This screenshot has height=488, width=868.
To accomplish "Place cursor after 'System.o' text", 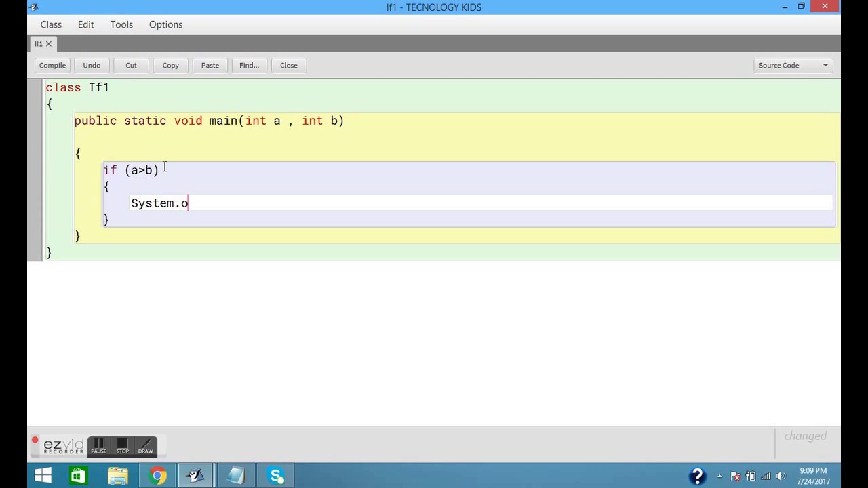I will (x=189, y=203).
